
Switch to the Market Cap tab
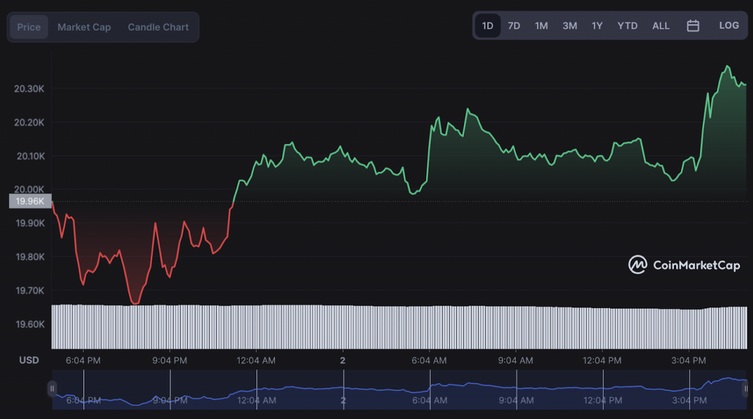tap(84, 27)
